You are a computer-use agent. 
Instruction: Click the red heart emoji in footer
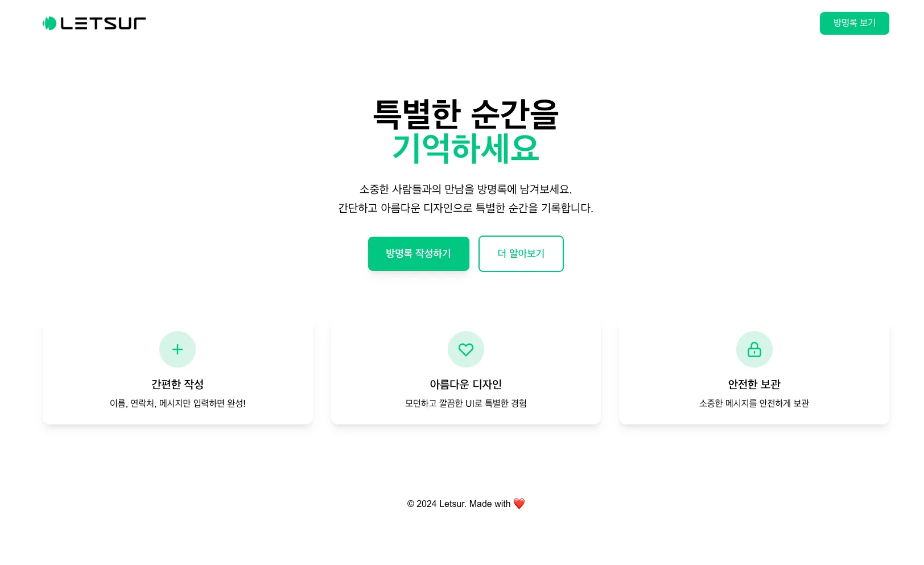click(x=519, y=504)
